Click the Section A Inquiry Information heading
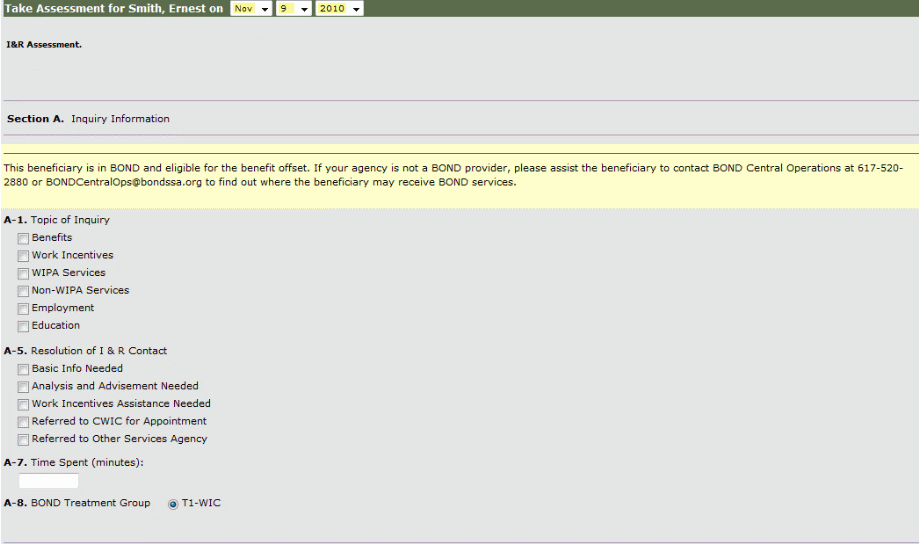 click(88, 118)
